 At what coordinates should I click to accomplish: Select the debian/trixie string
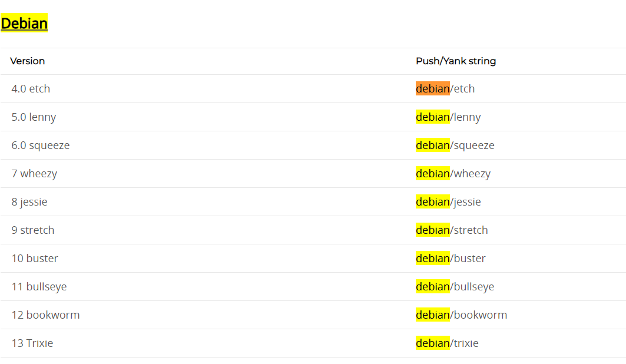point(447,343)
